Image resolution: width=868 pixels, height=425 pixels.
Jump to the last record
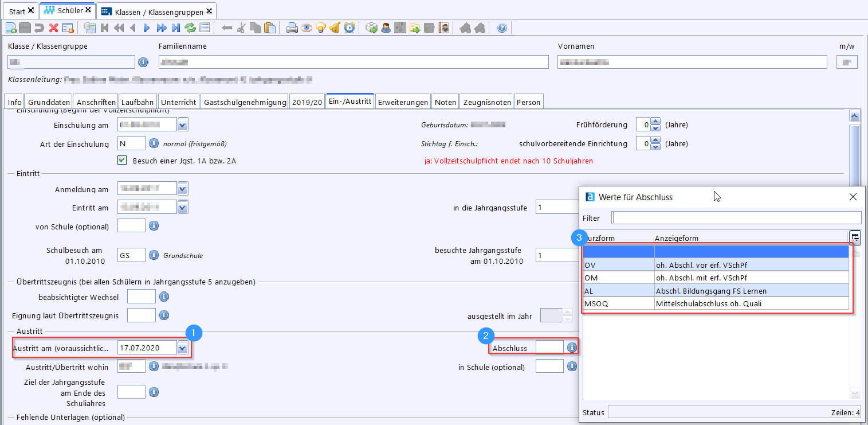point(176,28)
